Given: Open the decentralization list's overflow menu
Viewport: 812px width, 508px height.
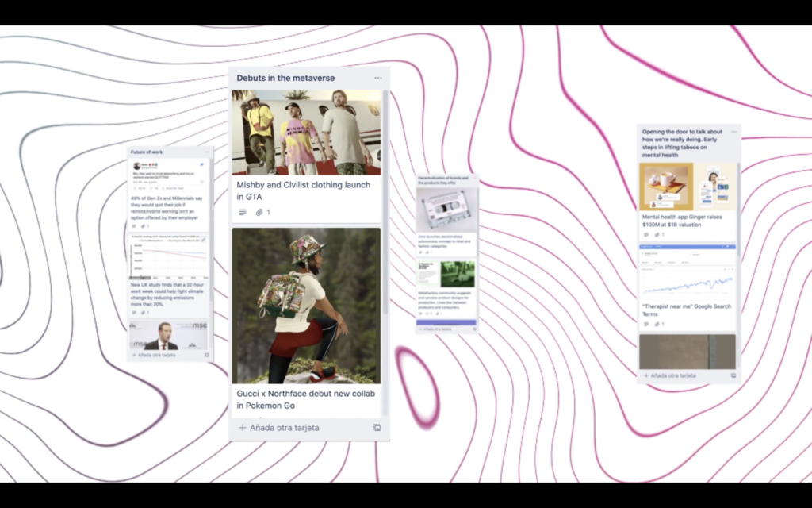Looking at the screenshot, I should pyautogui.click(x=474, y=179).
